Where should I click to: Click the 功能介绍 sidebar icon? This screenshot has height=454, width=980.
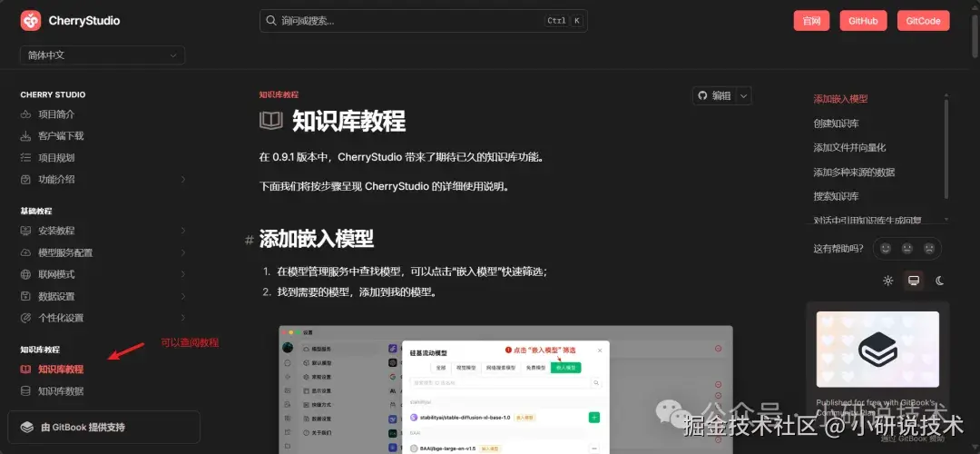25,180
